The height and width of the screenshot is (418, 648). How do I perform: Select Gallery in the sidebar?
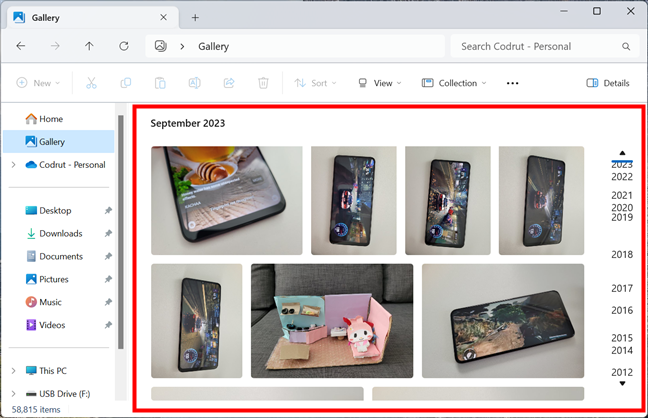(59, 142)
